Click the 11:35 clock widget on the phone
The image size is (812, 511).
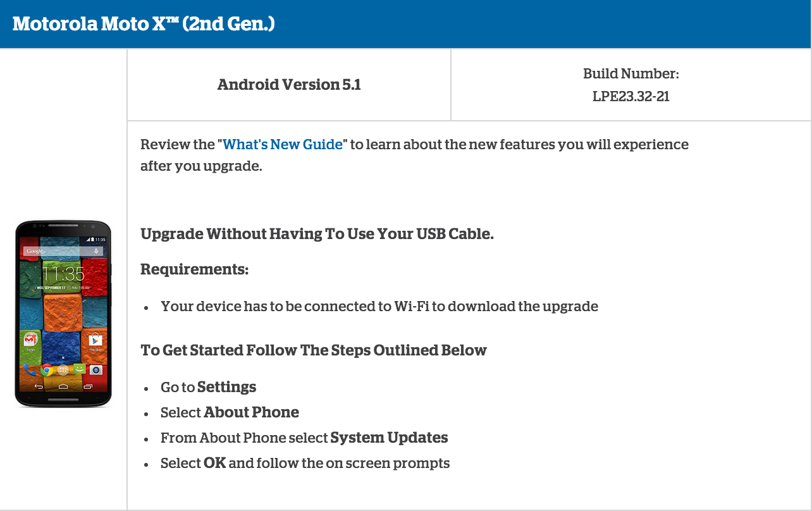(x=63, y=274)
